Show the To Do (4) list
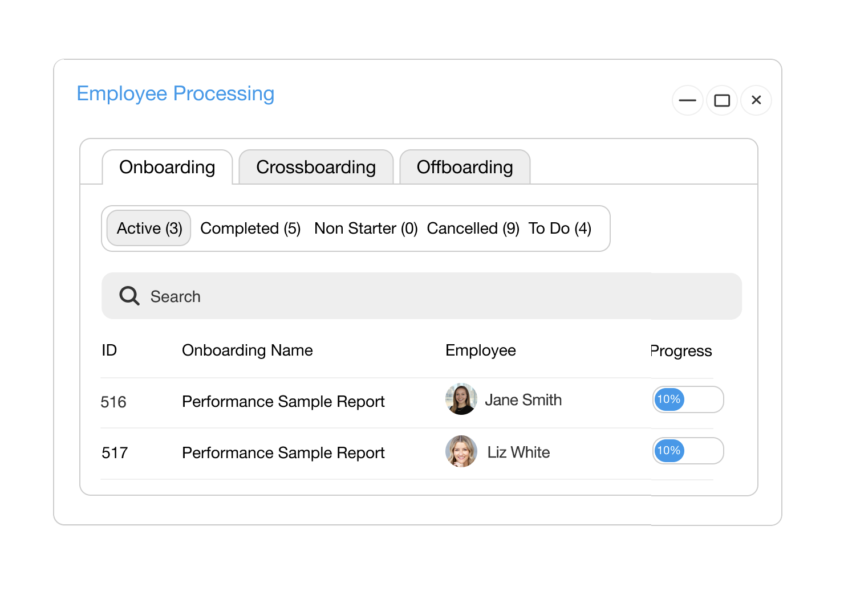Image resolution: width=844 pixels, height=616 pixels. pos(559,228)
